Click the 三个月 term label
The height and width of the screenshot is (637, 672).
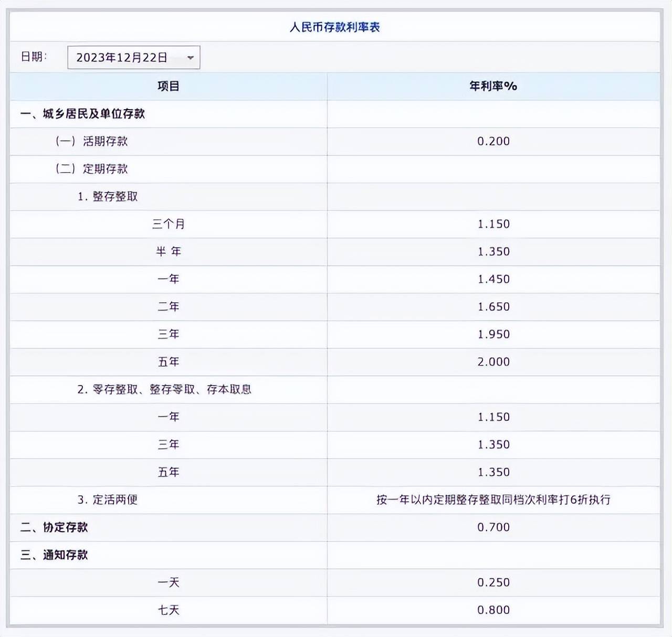pos(169,224)
